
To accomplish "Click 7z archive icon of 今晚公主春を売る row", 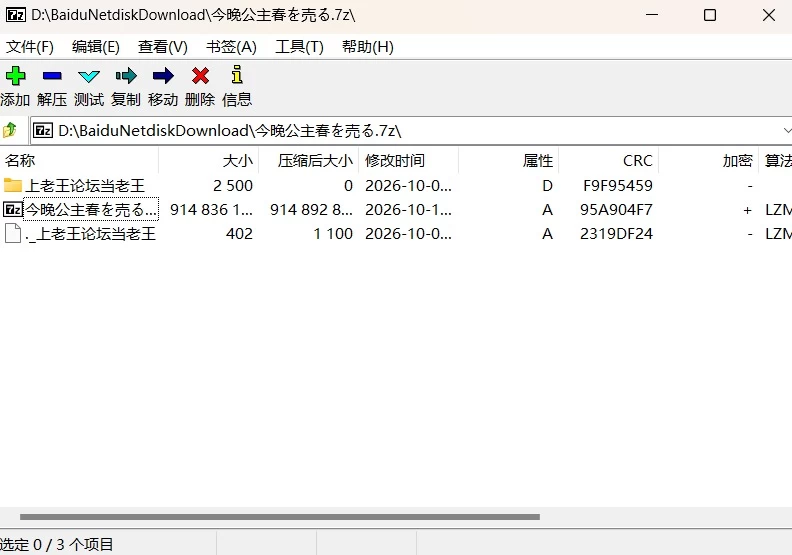I will 13,209.
